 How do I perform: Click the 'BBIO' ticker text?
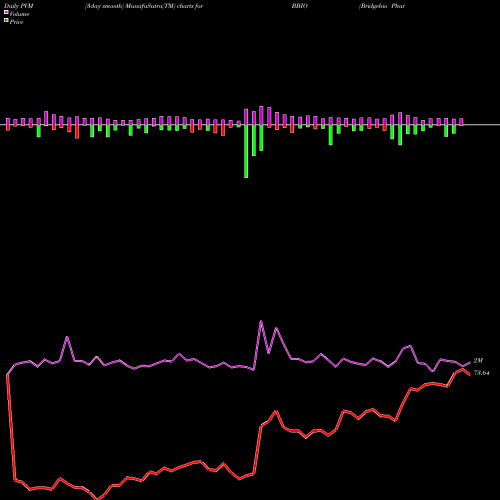(300, 6)
